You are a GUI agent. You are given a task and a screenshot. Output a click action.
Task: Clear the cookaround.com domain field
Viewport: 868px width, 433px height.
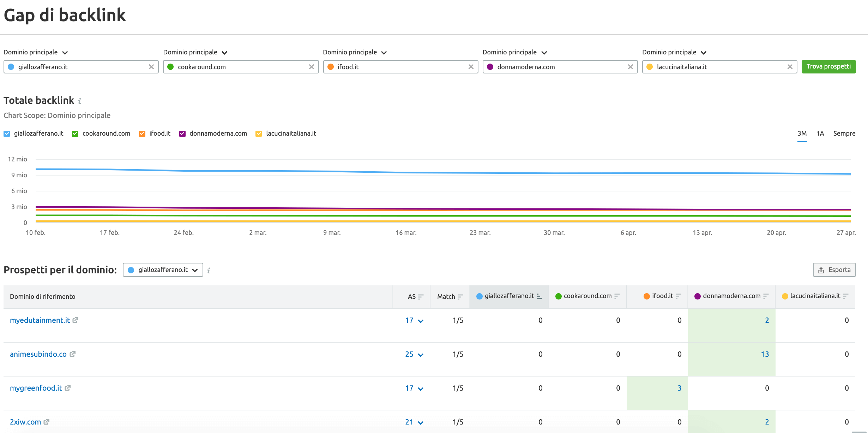click(311, 67)
